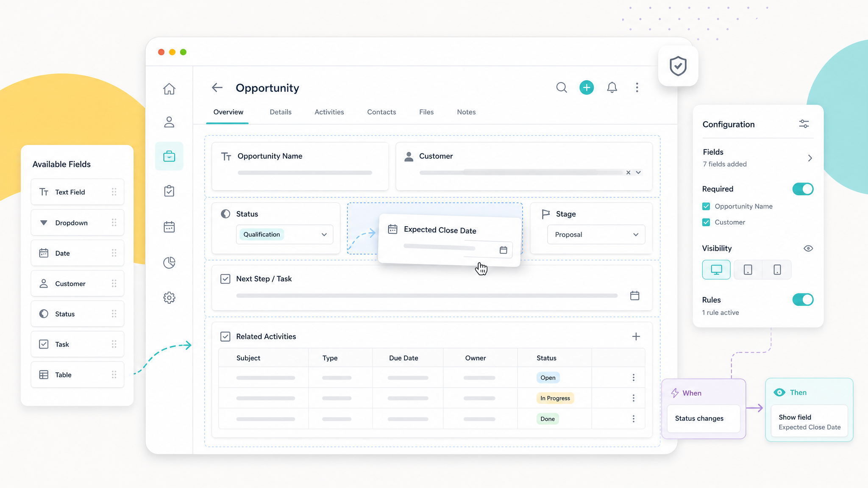Open row menu for In Progress activity

point(634,398)
